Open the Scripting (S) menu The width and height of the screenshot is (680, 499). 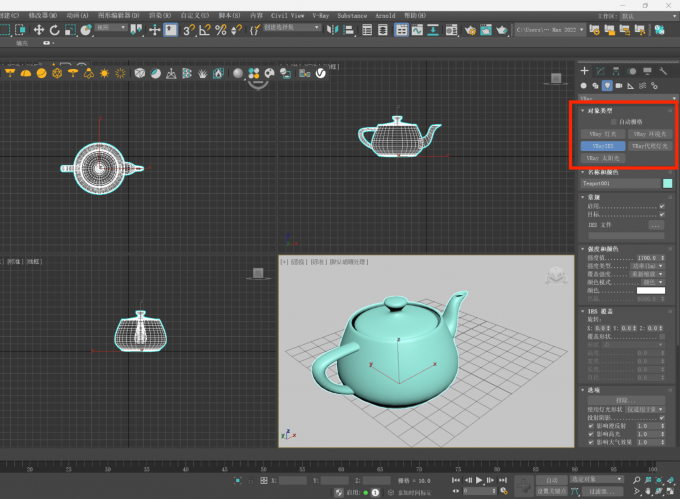click(x=229, y=16)
